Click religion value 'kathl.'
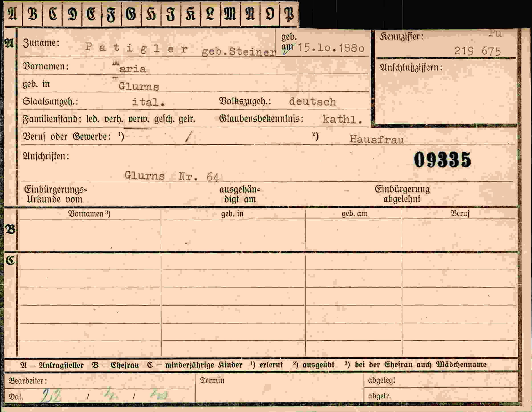 (x=342, y=119)
